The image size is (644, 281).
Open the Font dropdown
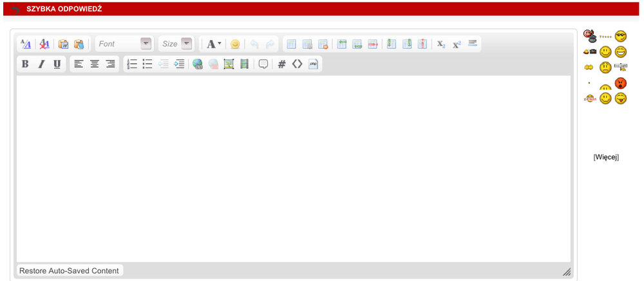point(125,44)
